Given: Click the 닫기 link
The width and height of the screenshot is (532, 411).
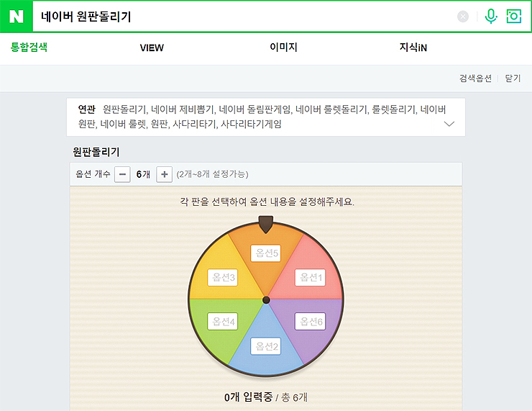Looking at the screenshot, I should point(513,78).
